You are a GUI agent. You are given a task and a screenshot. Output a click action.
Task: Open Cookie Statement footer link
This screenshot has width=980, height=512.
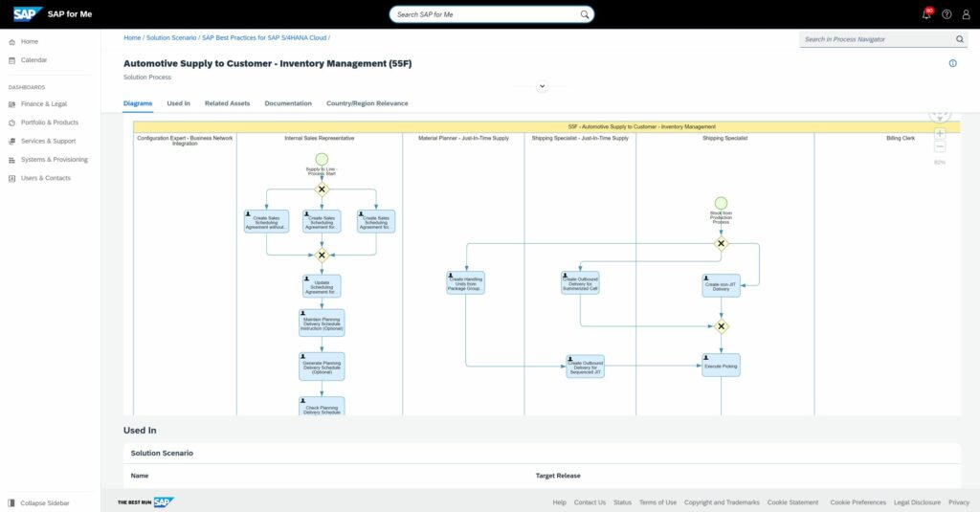click(x=792, y=502)
